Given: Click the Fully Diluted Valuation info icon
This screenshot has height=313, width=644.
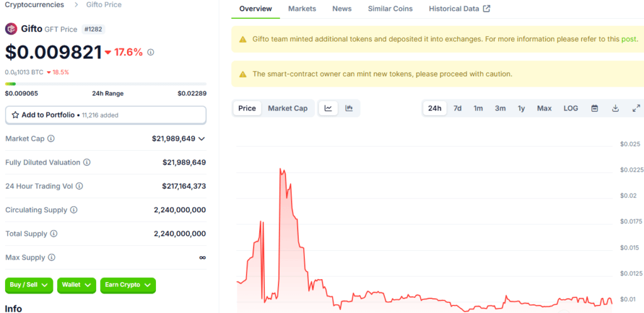Looking at the screenshot, I should coord(87,162).
